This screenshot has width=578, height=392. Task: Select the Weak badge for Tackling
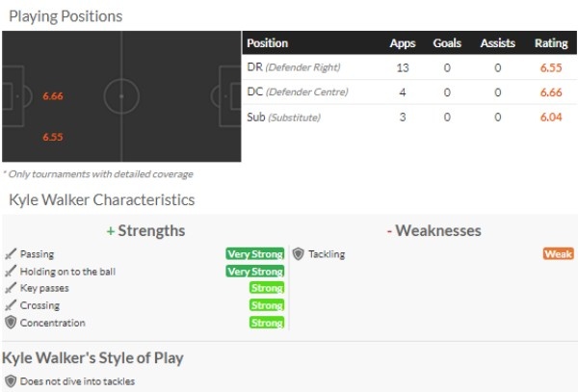click(558, 254)
